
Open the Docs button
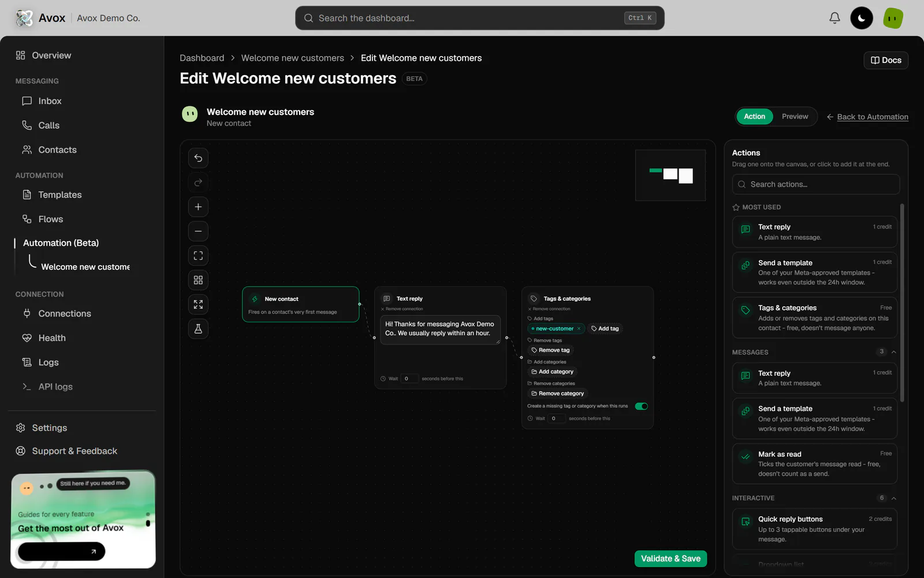[x=886, y=60]
